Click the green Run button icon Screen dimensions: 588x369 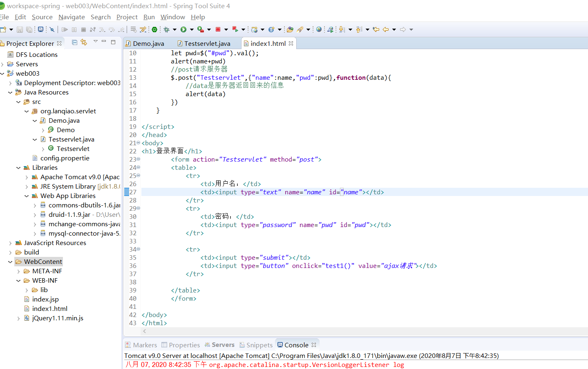(183, 29)
